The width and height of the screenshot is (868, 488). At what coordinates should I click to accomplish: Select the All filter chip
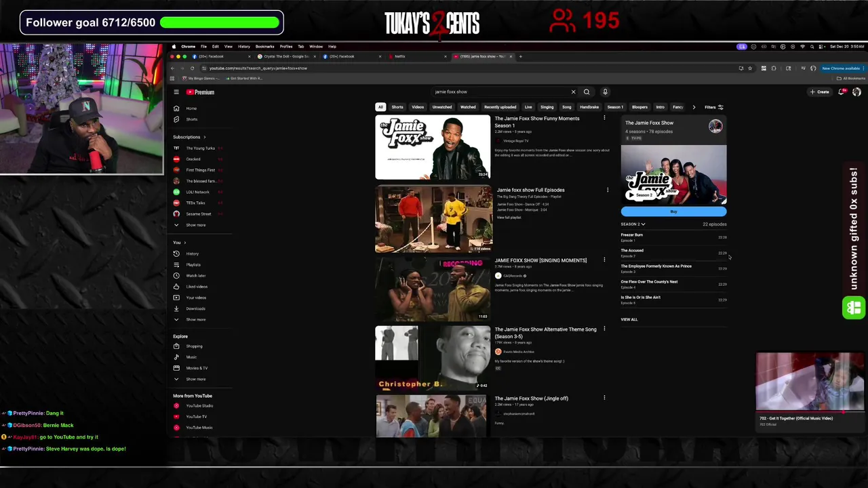click(380, 107)
